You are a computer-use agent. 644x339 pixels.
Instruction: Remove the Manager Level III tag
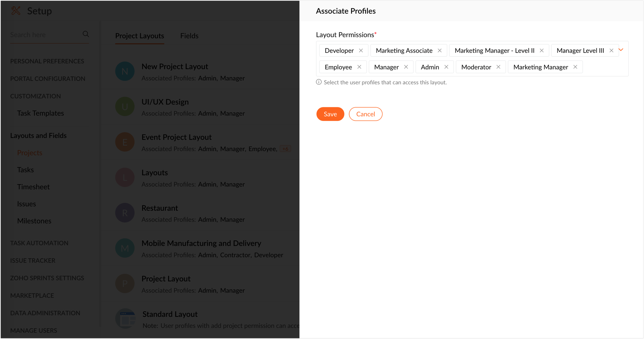click(611, 50)
